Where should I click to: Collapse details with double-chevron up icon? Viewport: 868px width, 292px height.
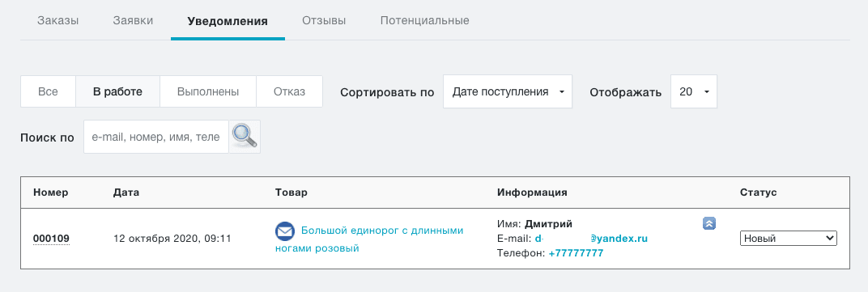point(709,223)
